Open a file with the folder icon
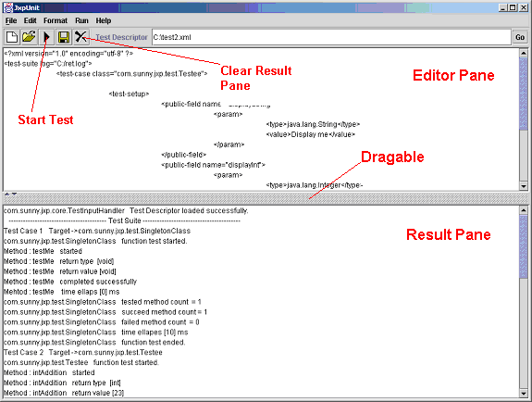This screenshot has width=532, height=402. pos(30,37)
